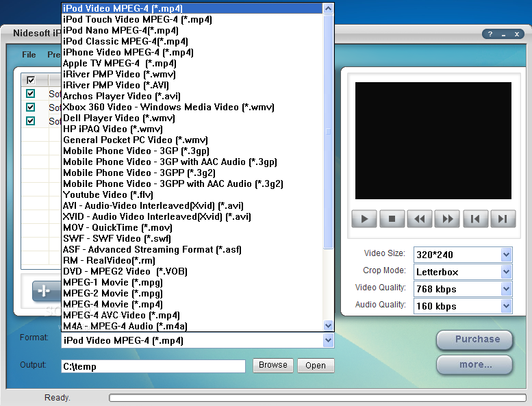Click the more... button

[x=474, y=365]
